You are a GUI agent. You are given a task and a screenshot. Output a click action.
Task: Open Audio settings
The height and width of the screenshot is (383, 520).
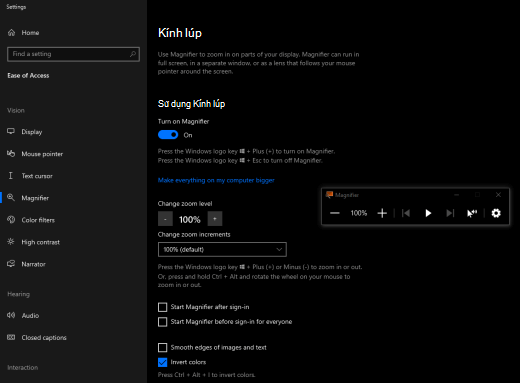tap(23, 315)
